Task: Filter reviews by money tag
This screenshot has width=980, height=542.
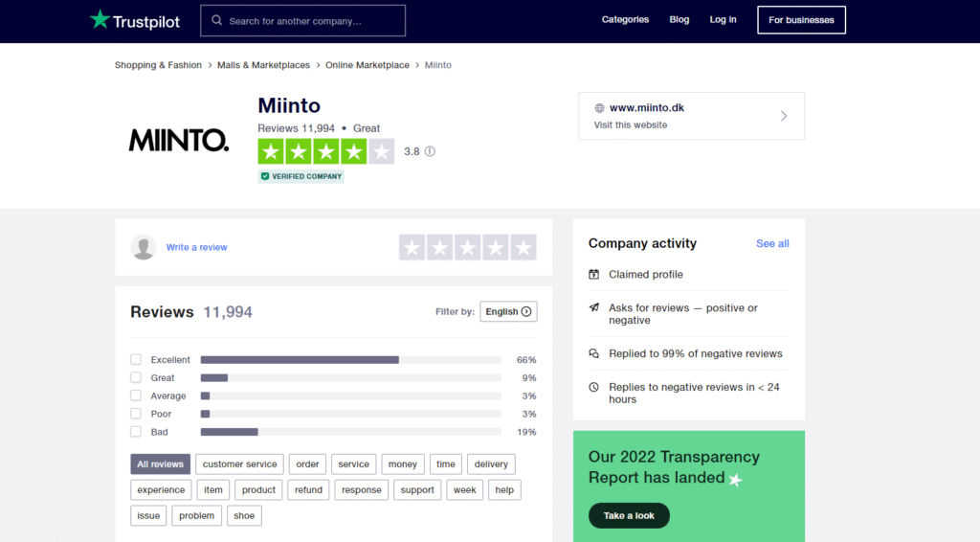Action: click(x=403, y=463)
